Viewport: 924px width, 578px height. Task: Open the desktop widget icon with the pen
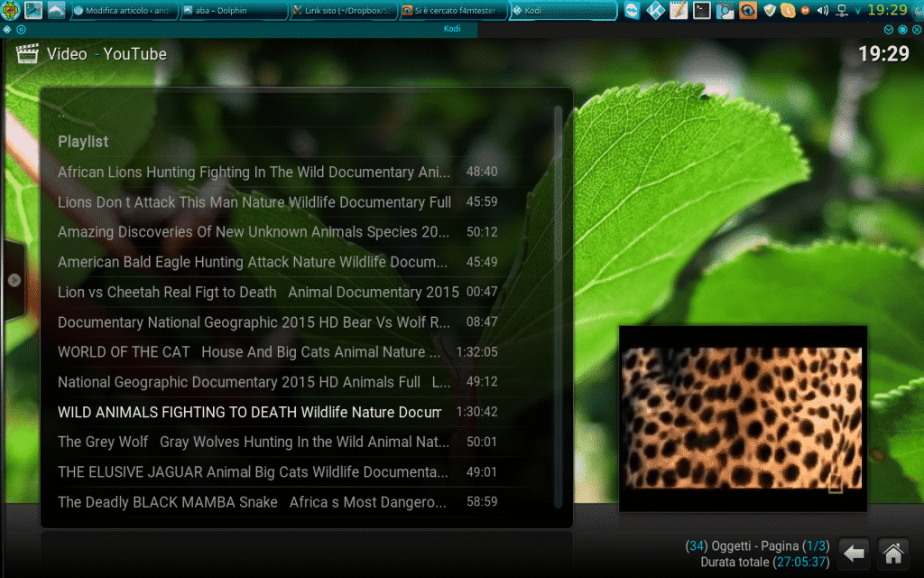click(x=33, y=10)
